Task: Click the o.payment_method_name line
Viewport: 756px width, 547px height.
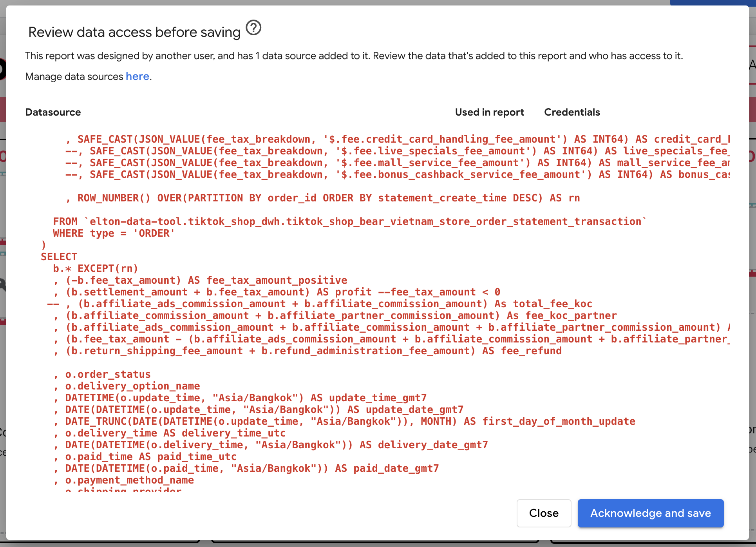Action: (123, 480)
